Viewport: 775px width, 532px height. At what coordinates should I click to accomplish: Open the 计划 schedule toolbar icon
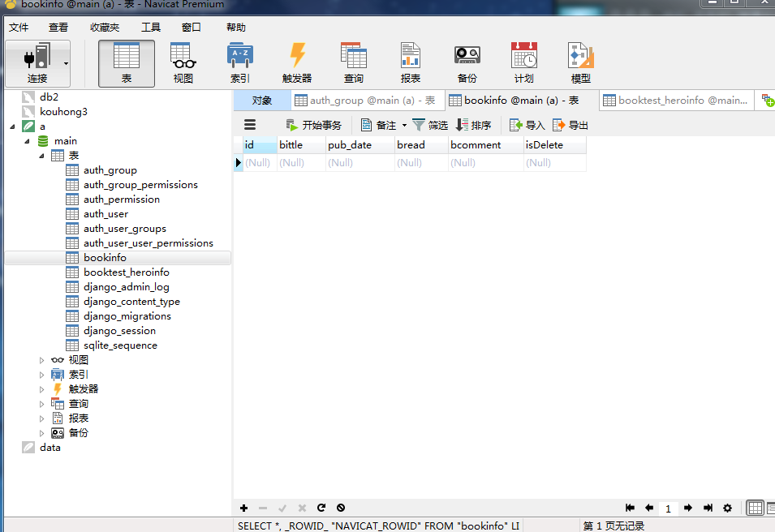(x=524, y=63)
